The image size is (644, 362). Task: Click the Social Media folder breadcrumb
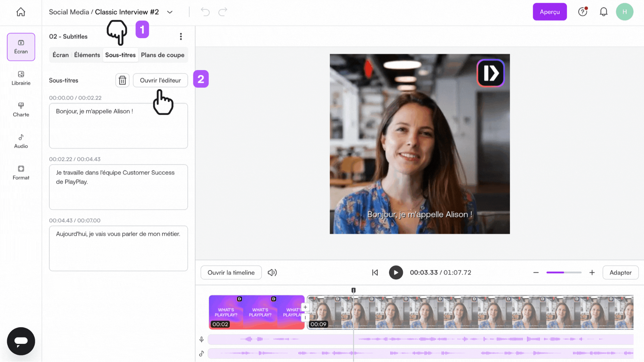69,12
